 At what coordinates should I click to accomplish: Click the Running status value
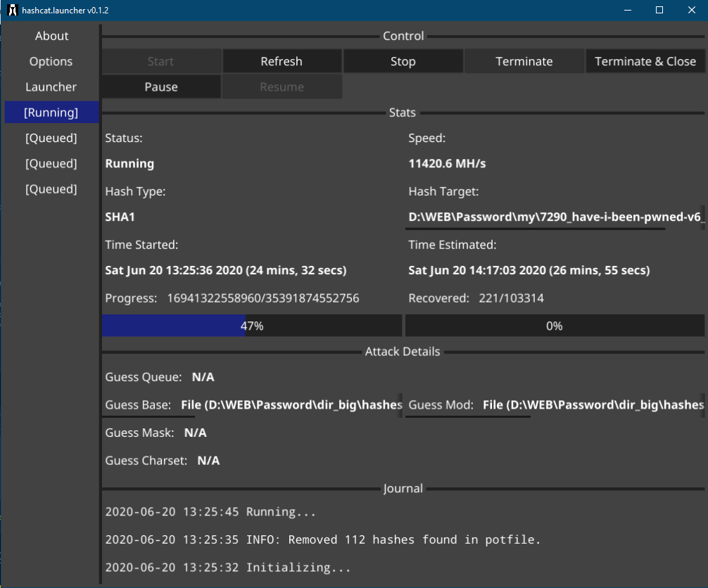[x=129, y=164]
